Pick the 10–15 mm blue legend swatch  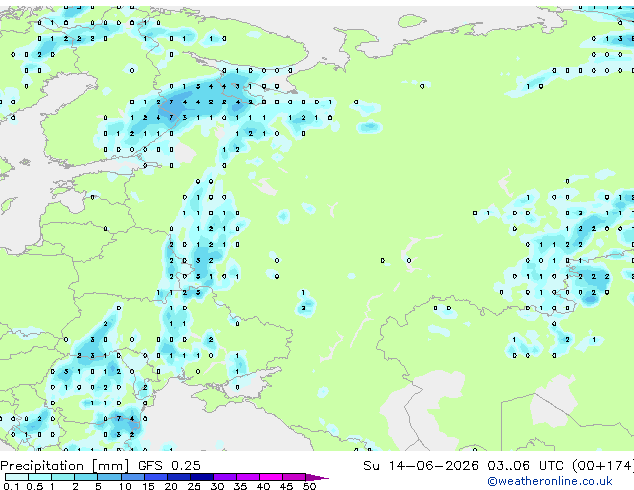pos(132,477)
